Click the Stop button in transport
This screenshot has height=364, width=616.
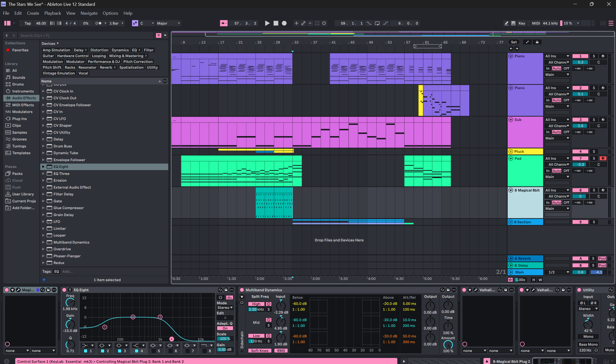(x=276, y=23)
